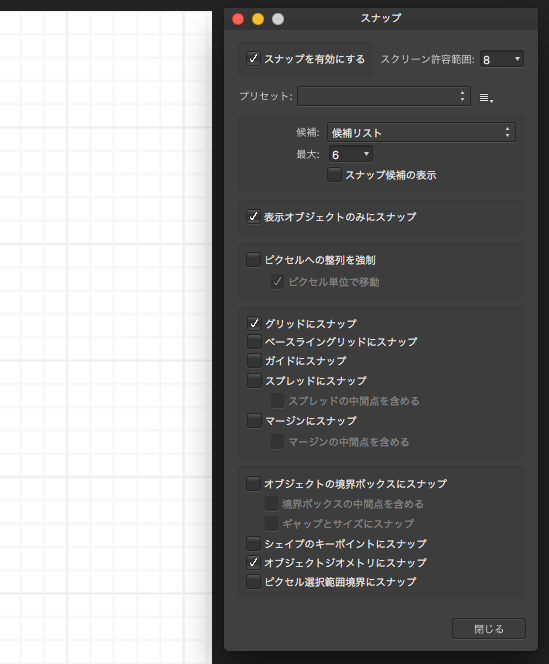Enable オブジェクトの境界ボックスにスナップ checkbox
This screenshot has width=549, height=664.
coord(253,483)
